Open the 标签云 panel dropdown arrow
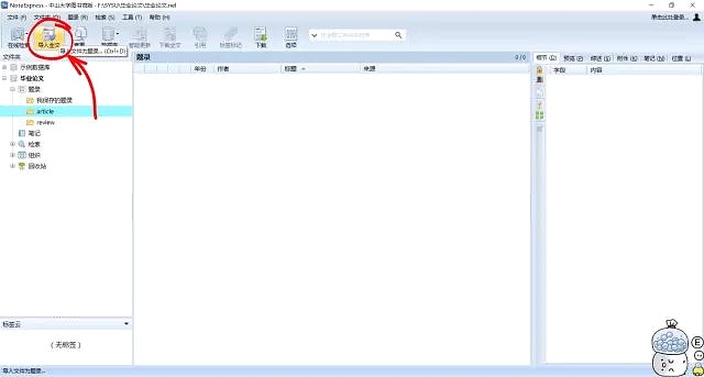 tap(126, 324)
